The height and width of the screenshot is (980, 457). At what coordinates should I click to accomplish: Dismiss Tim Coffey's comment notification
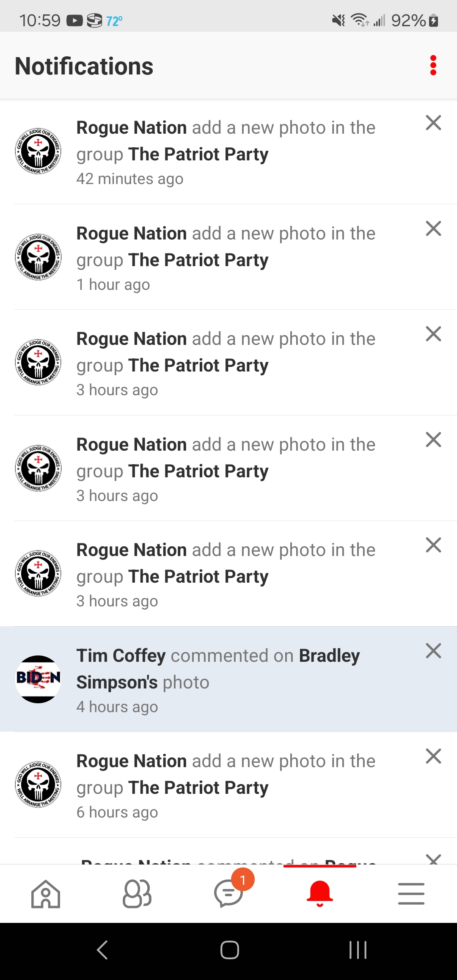pyautogui.click(x=433, y=651)
